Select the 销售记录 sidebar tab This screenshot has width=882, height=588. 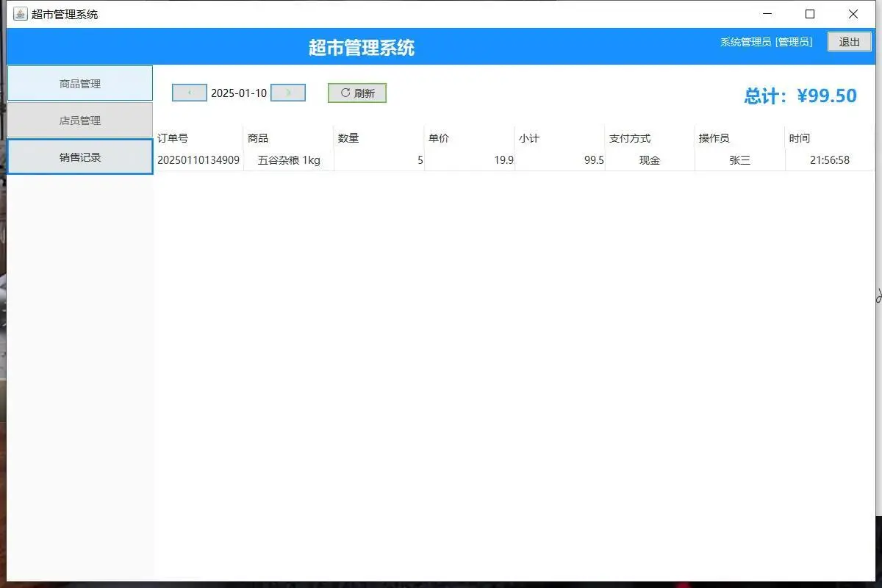79,157
